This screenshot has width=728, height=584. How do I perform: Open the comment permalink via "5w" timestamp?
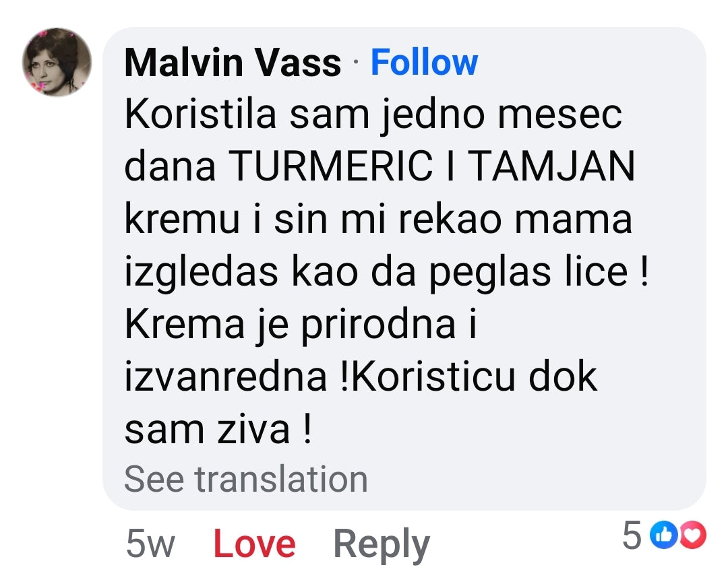[x=151, y=542]
